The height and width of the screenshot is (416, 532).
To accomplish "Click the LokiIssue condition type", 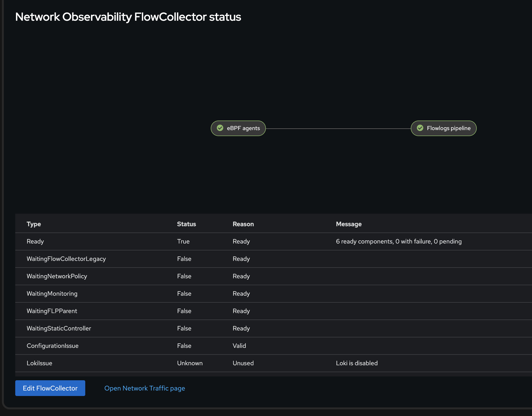I will 39,363.
